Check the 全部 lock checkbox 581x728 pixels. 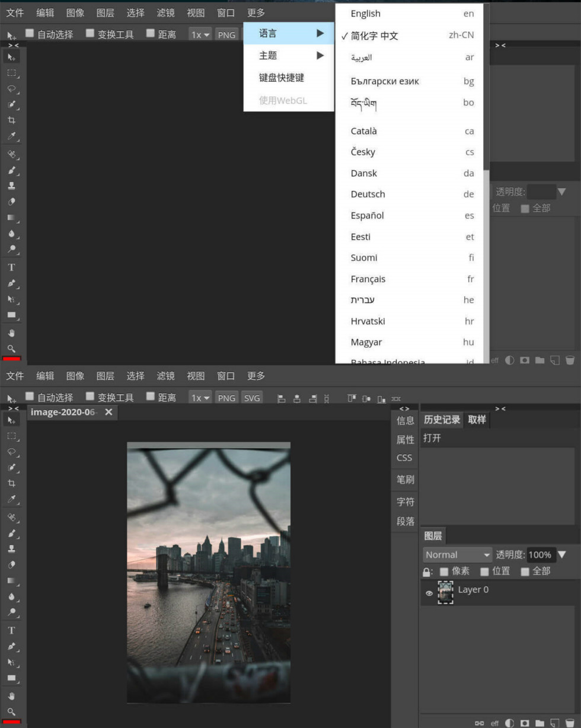[x=525, y=571]
